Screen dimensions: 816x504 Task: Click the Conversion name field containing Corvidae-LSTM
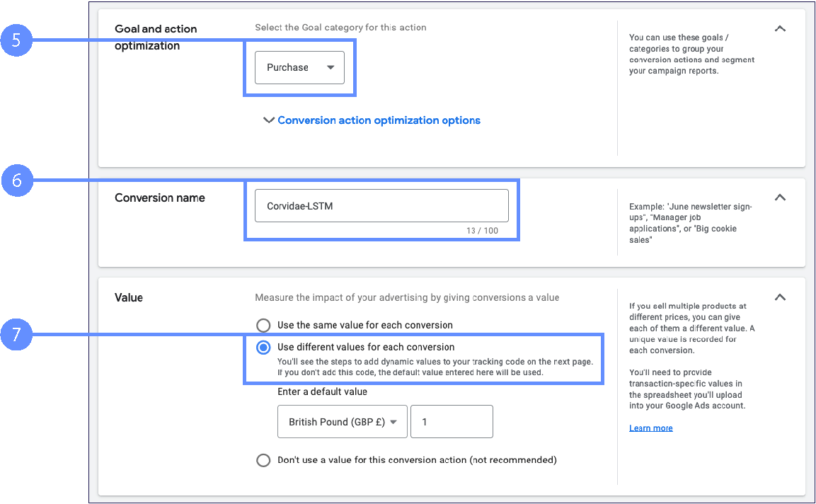[381, 206]
